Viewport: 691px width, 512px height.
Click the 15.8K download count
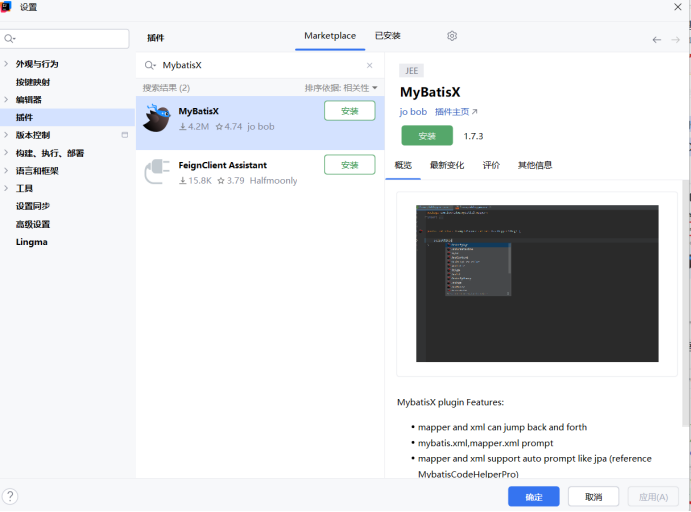click(x=195, y=181)
